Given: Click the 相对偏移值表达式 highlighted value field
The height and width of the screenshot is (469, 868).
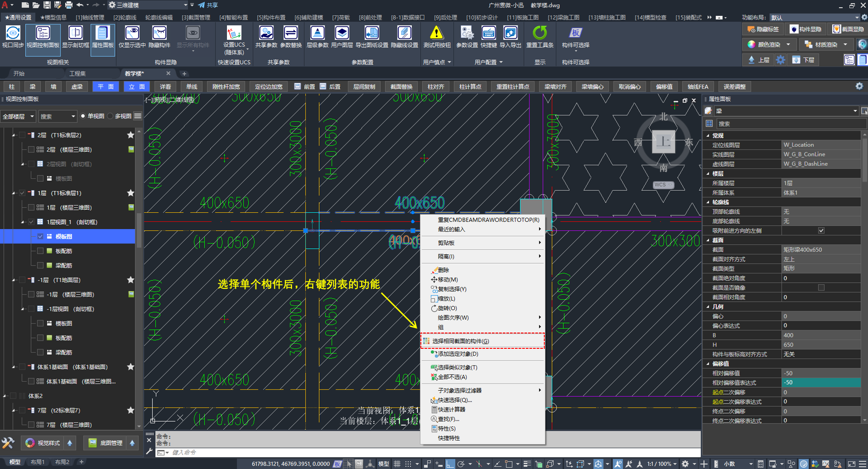Looking at the screenshot, I should 821,383.
